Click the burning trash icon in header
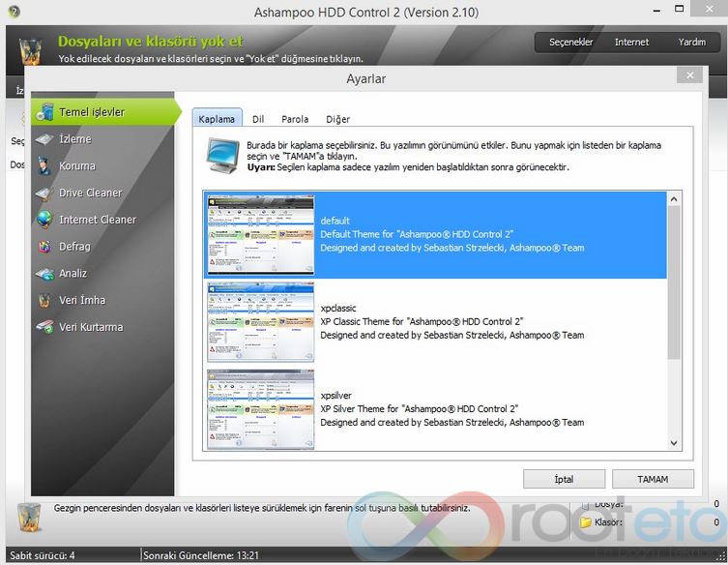Screen dimensions: 728x565 (x=31, y=50)
